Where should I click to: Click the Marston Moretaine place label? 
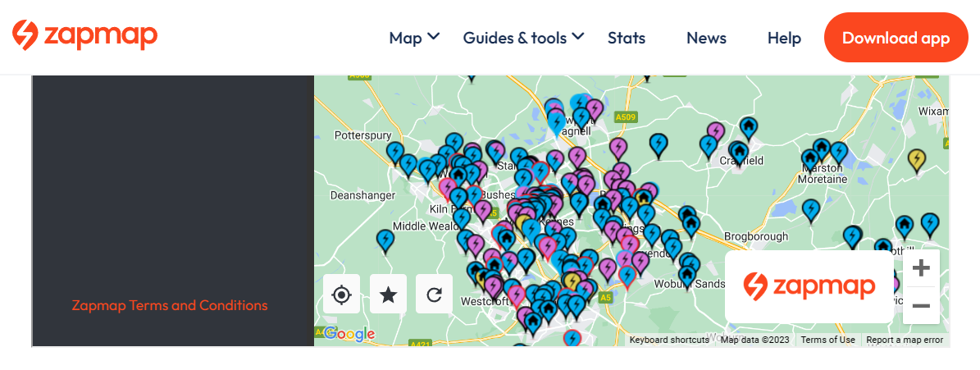pyautogui.click(x=823, y=174)
